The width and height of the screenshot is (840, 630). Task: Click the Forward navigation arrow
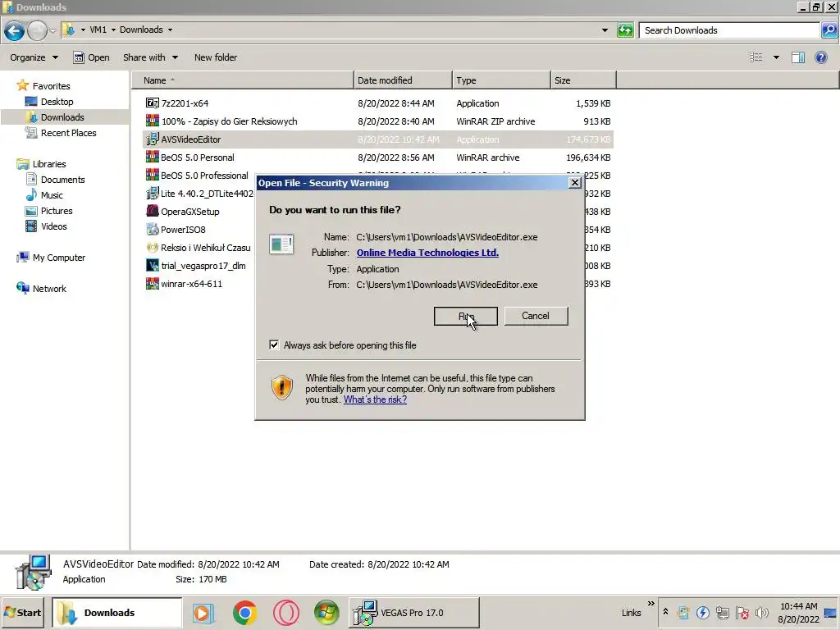click(x=37, y=31)
